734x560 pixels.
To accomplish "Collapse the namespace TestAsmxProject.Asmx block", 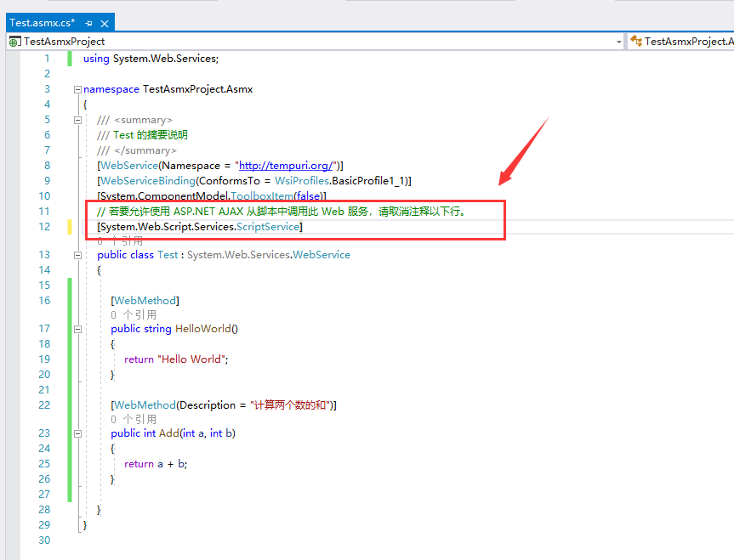I will click(x=77, y=89).
